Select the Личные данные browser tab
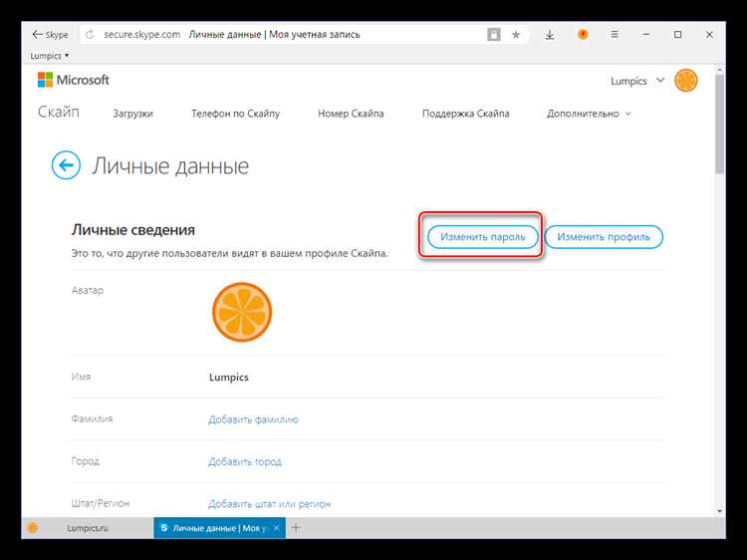The image size is (747, 560). [x=220, y=528]
